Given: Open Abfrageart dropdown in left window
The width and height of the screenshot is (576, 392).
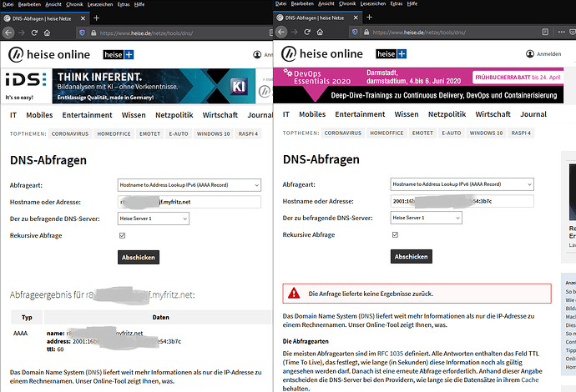Looking at the screenshot, I should coord(189,185).
